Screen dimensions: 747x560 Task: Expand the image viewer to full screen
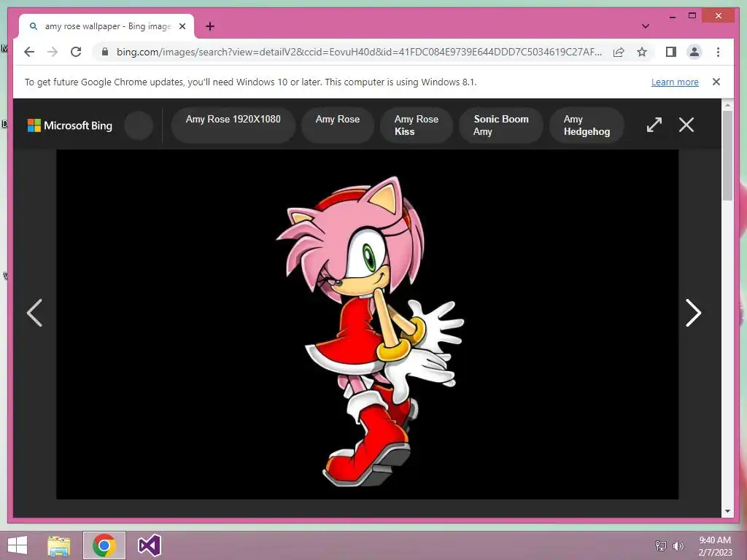tap(654, 125)
